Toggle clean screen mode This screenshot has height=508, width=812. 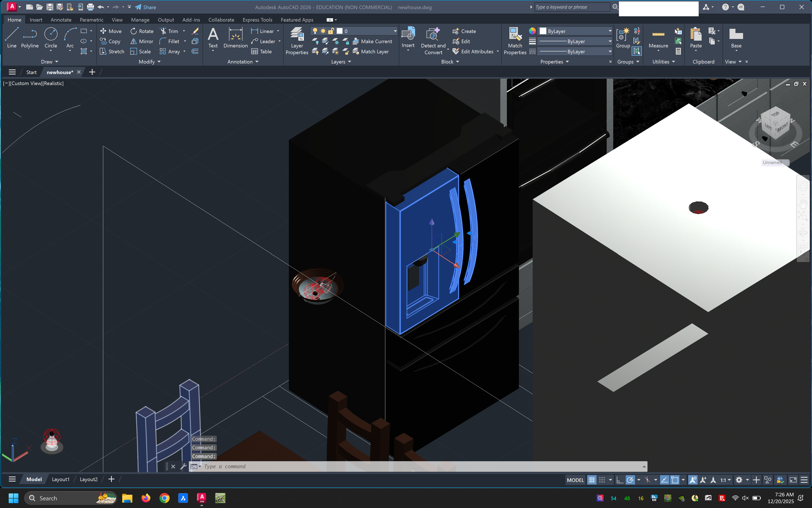tap(793, 480)
